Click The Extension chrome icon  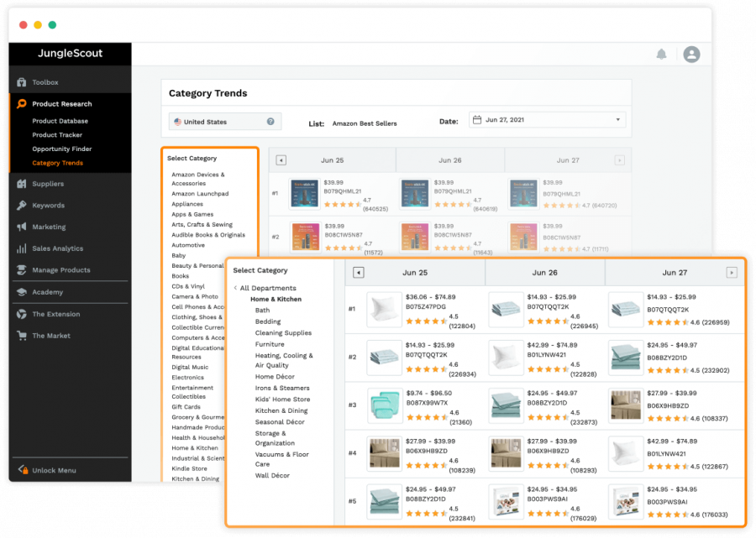pyautogui.click(x=22, y=314)
